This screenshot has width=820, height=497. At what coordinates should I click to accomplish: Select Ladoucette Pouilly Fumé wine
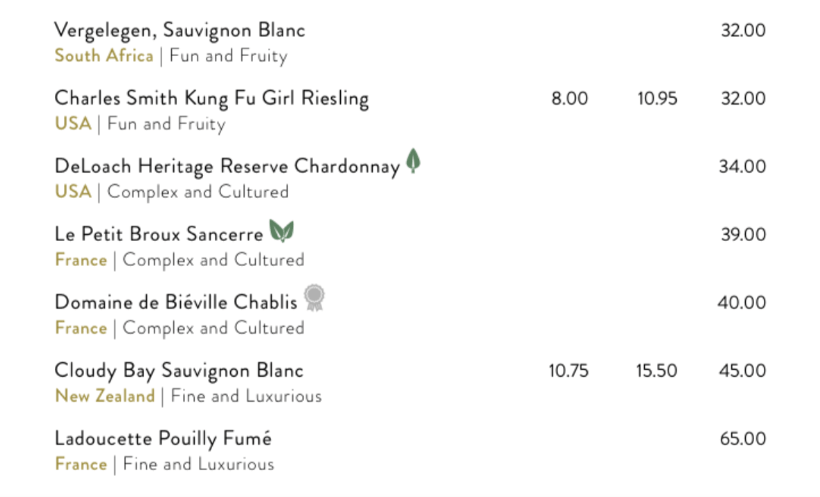coord(163,439)
